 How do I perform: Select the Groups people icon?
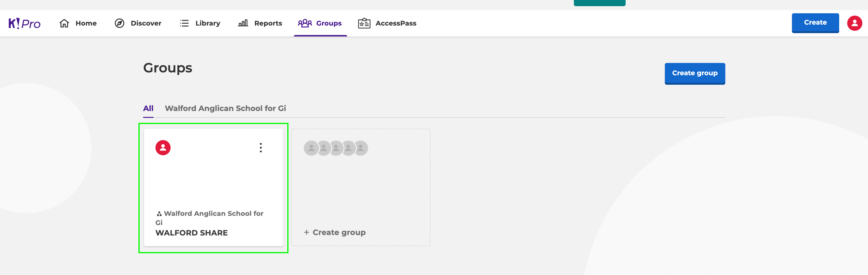click(x=304, y=23)
